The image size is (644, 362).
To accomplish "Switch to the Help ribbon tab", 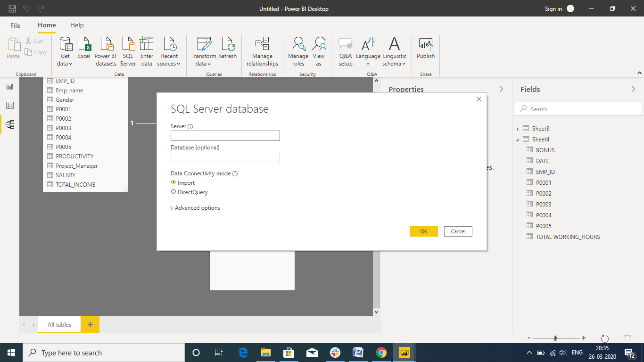I will [77, 25].
